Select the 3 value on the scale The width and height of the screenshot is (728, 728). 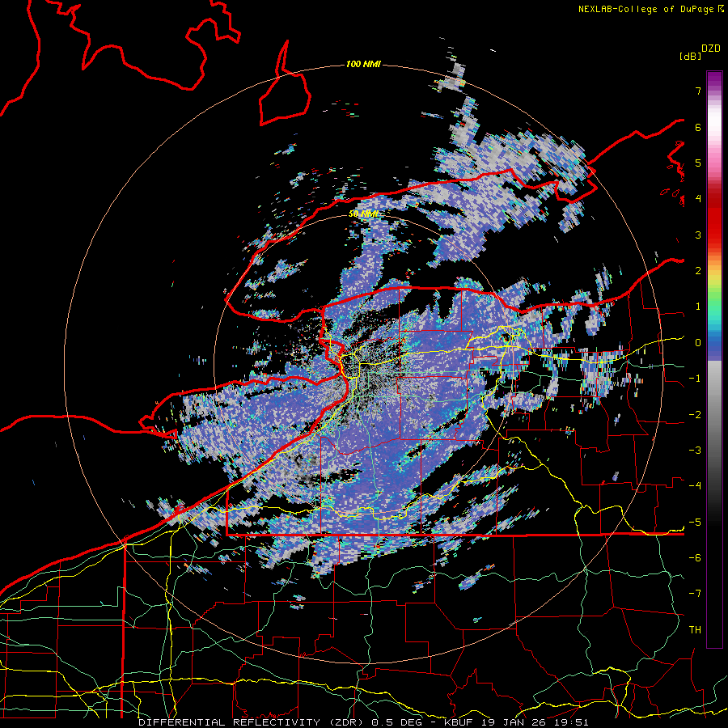click(x=698, y=235)
